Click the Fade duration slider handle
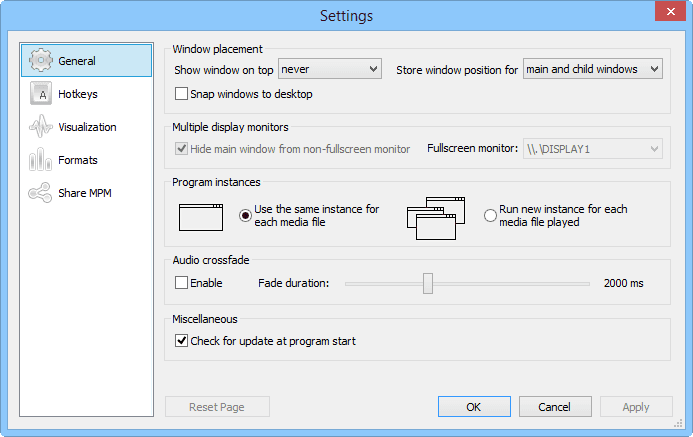This screenshot has height=437, width=693. (x=427, y=283)
